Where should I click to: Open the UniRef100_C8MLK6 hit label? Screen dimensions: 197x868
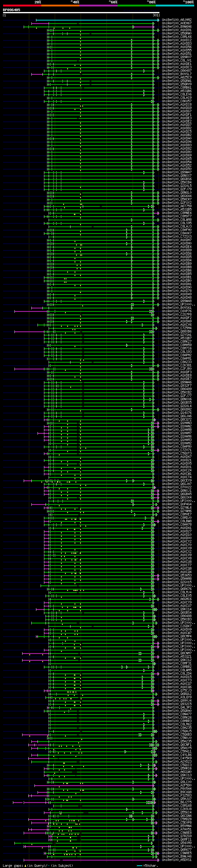point(177,37)
